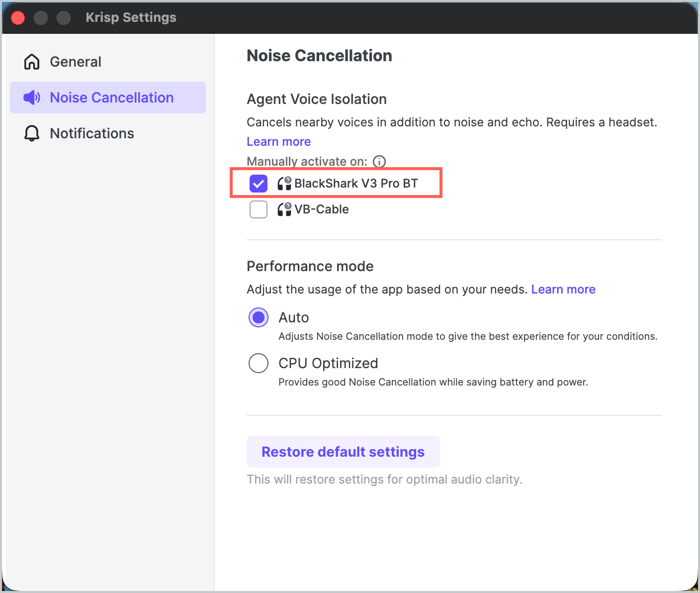
Task: Uncheck the BlackShark V3 Pro BT checkbox
Action: point(259,184)
